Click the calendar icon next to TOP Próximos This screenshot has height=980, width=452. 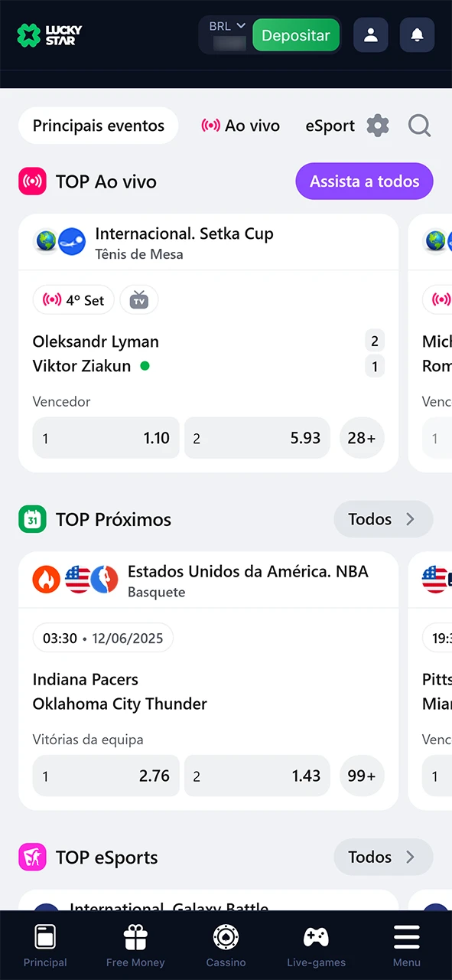click(32, 519)
